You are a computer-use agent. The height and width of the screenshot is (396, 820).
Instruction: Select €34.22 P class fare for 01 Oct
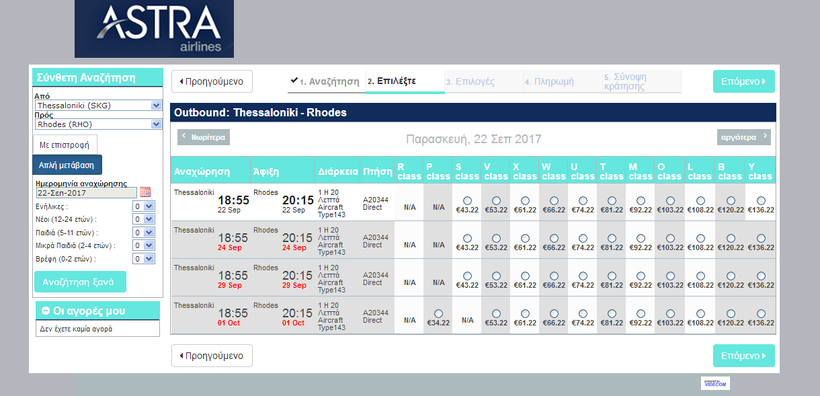pyautogui.click(x=438, y=313)
